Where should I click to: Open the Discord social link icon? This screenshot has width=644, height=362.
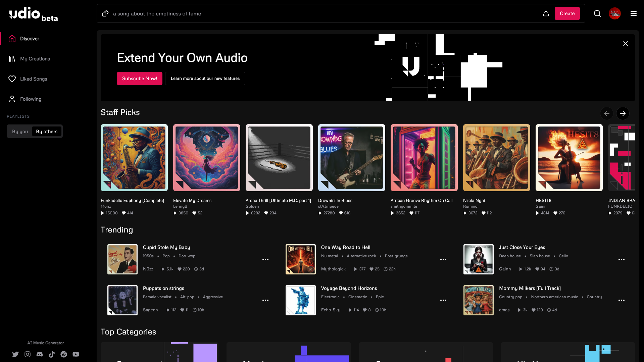(40, 354)
